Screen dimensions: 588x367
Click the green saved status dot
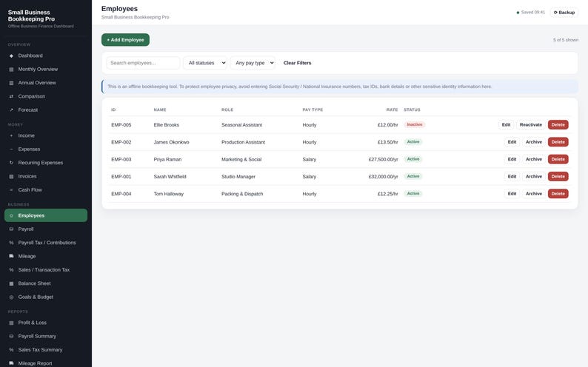(x=518, y=13)
